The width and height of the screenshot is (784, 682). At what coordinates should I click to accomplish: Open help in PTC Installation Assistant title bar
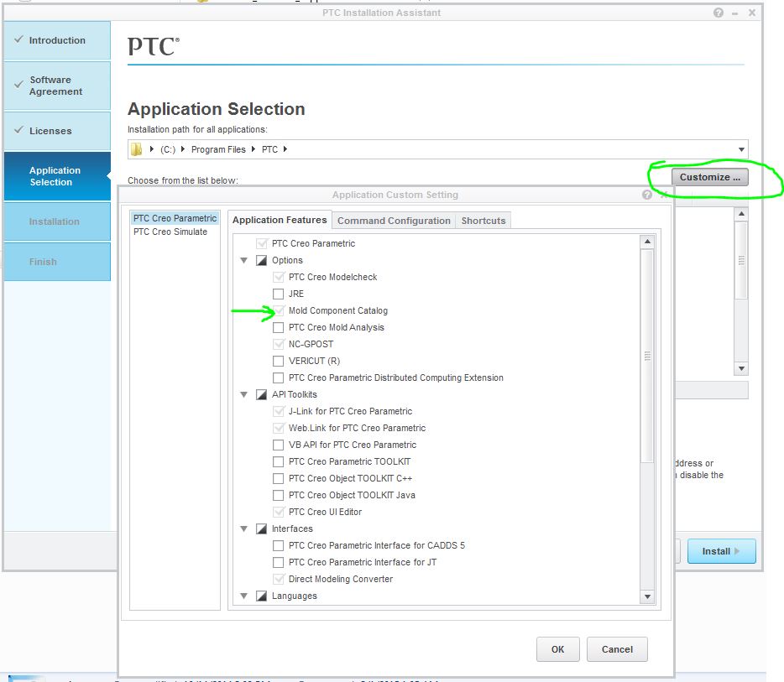click(x=718, y=13)
